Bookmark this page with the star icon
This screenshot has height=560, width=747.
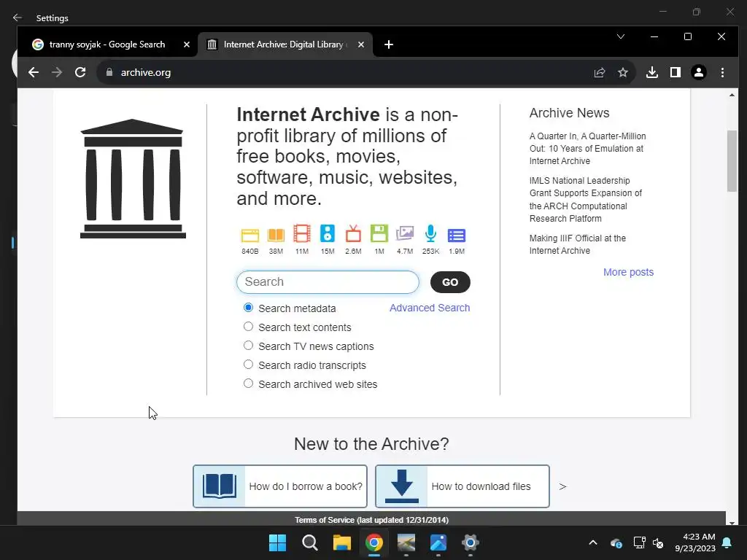click(623, 72)
